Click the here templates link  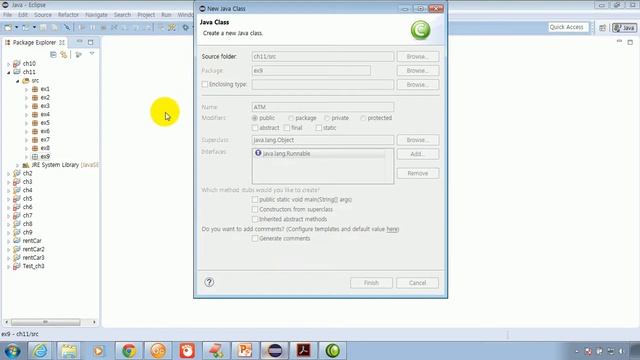tap(392, 229)
